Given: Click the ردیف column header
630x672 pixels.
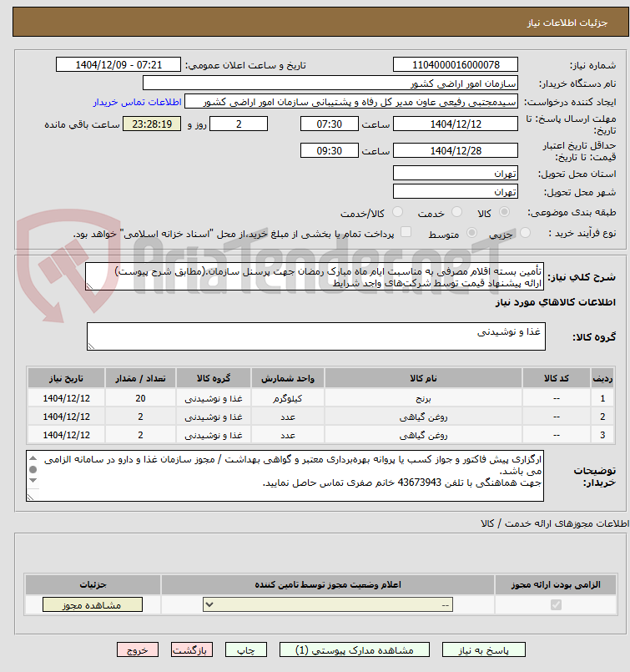Looking at the screenshot, I should 602,378.
